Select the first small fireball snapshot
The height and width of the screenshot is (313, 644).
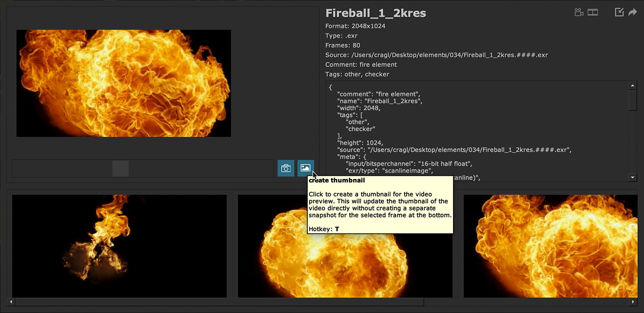click(x=119, y=246)
